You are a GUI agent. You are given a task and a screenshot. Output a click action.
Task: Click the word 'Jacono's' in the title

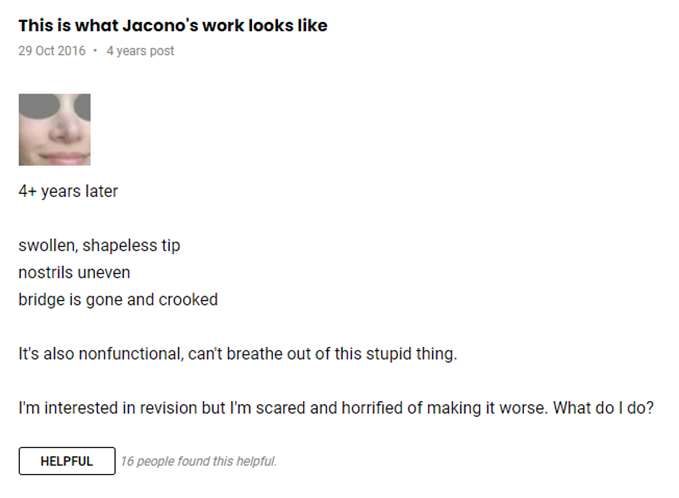click(x=160, y=26)
